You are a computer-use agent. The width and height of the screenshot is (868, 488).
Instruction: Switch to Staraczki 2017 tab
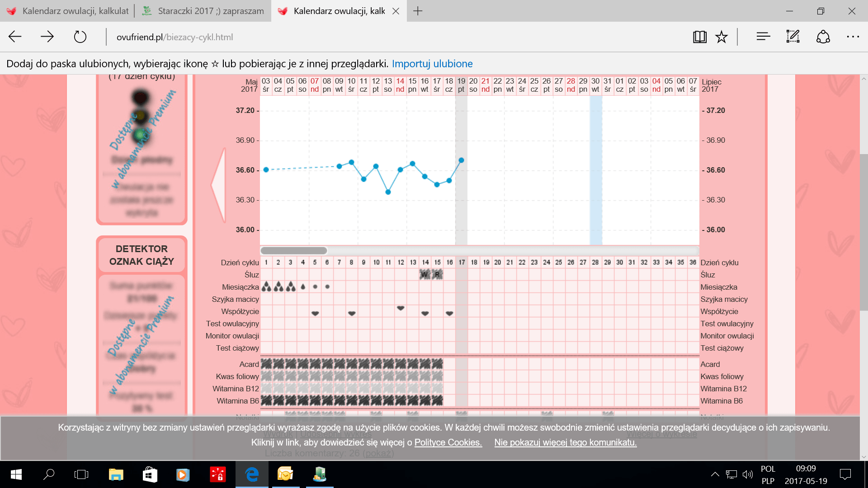pos(203,11)
